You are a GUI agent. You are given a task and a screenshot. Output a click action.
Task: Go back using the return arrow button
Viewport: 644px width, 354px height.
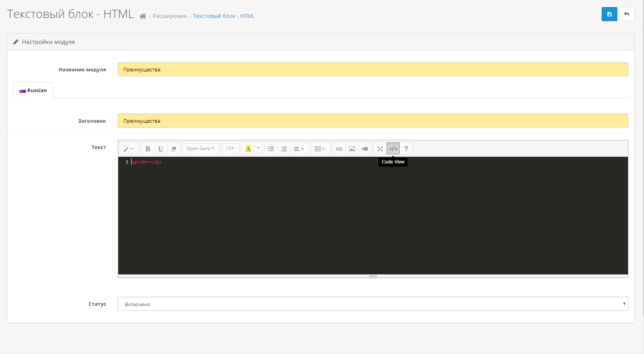626,14
